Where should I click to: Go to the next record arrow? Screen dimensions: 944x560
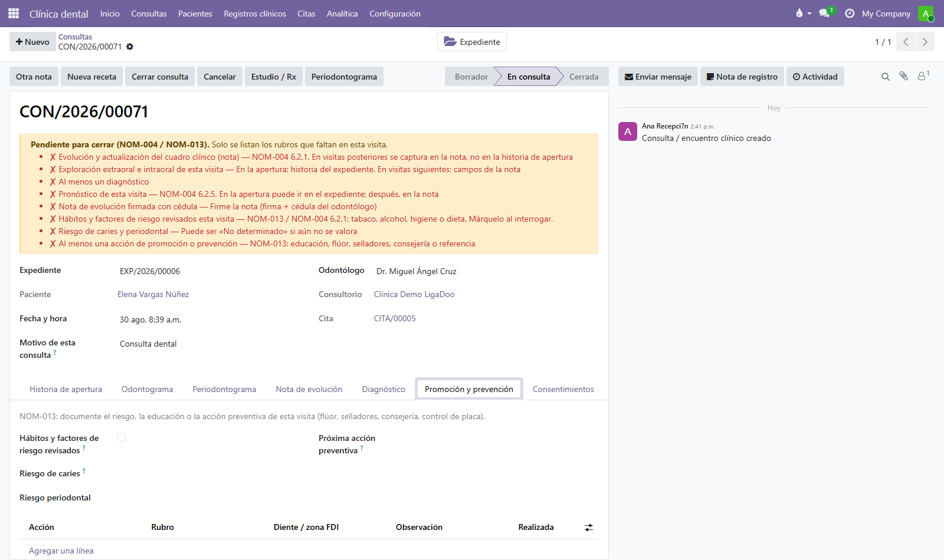(x=925, y=42)
